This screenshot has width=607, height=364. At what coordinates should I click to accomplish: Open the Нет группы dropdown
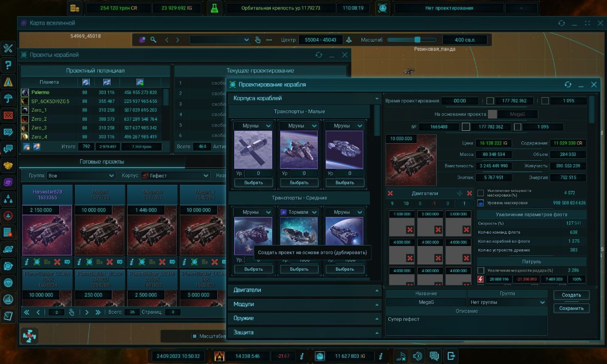click(507, 302)
